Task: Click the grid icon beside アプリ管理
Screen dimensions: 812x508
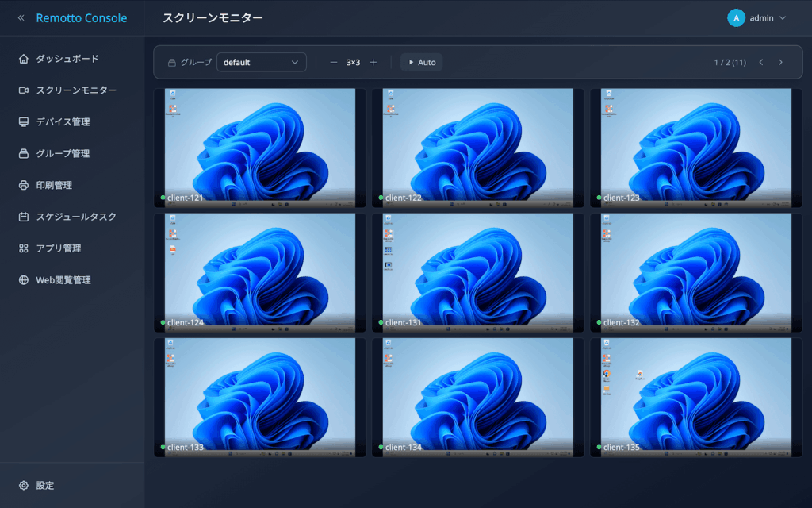Action: pos(23,248)
